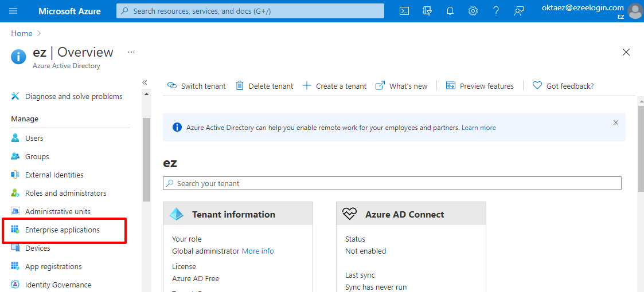Click the App registrations icon
This screenshot has width=644, height=292.
point(15,266)
